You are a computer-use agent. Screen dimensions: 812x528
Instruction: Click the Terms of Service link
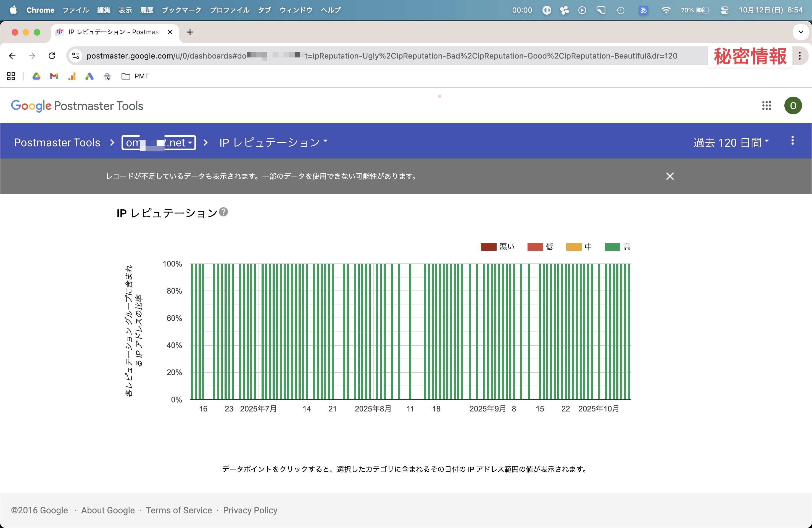tap(179, 510)
